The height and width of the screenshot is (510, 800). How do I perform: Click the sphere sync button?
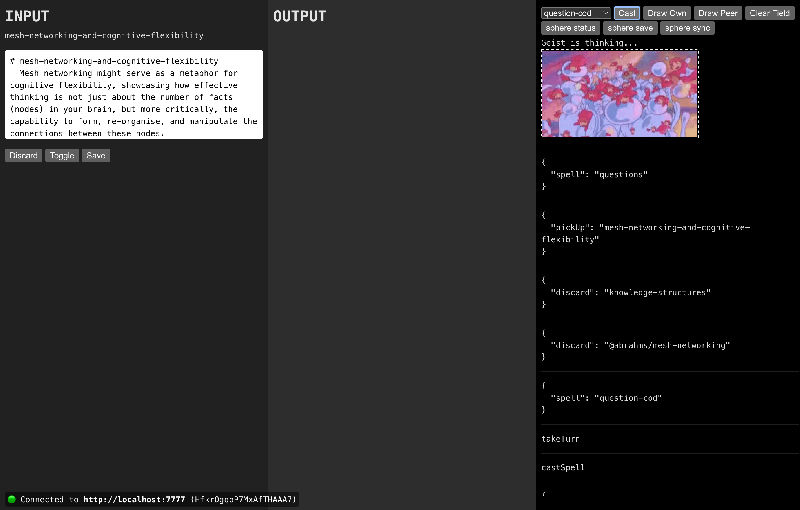(687, 28)
